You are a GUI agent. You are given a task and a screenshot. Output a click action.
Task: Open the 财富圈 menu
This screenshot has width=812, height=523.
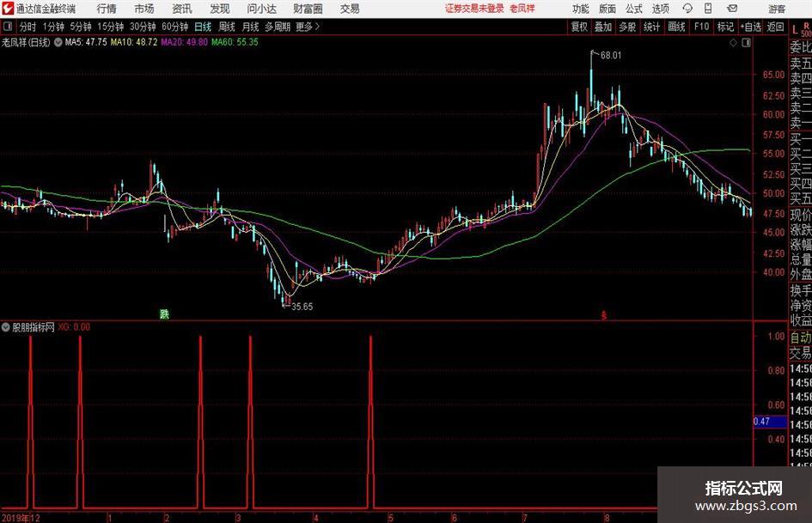click(308, 9)
